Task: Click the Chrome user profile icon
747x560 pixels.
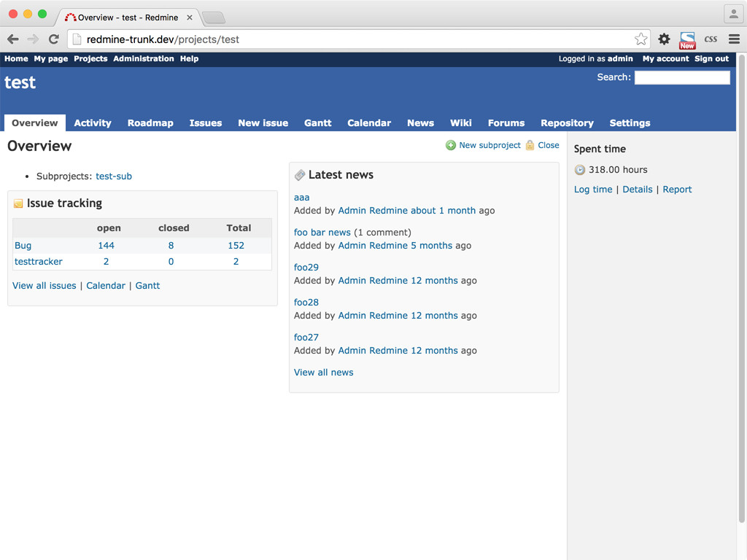Action: click(733, 14)
